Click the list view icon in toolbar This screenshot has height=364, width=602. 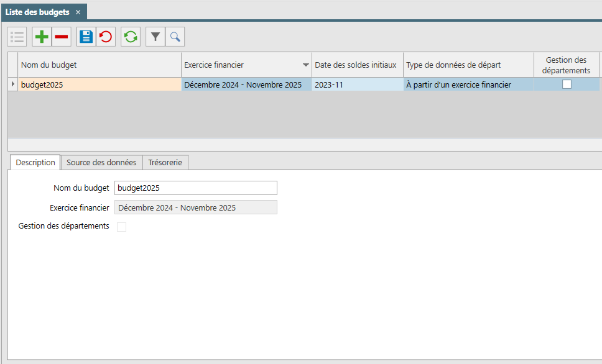point(17,37)
